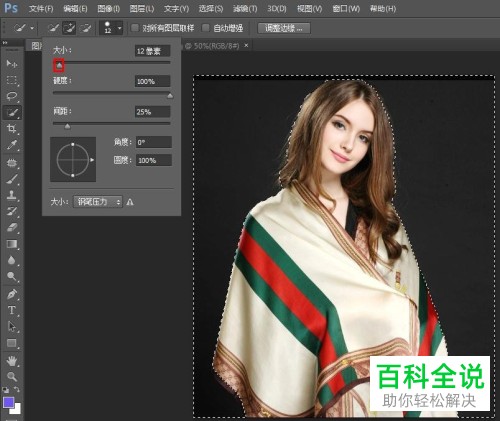Open the Layer menu

point(142,9)
